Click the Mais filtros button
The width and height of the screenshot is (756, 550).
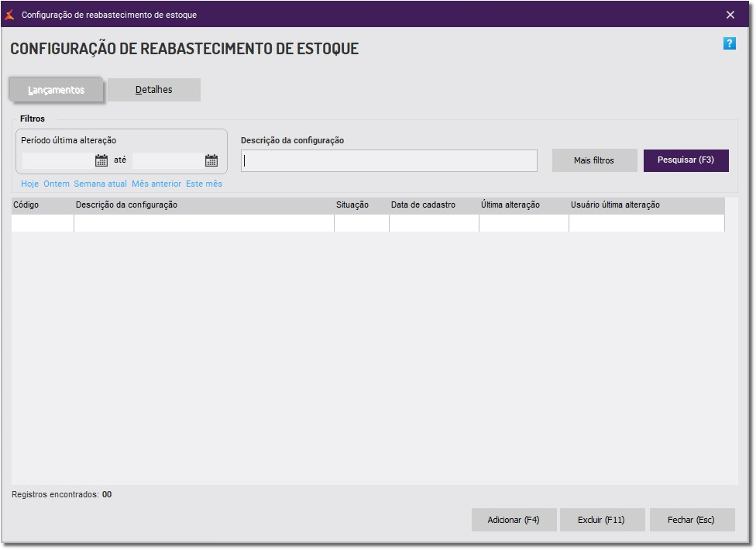click(594, 160)
